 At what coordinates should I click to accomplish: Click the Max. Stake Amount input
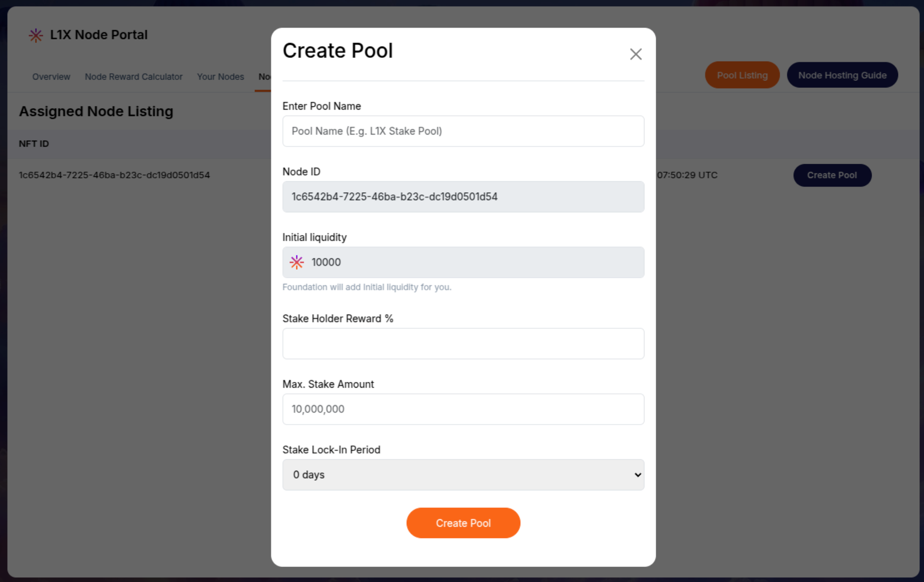pyautogui.click(x=463, y=409)
